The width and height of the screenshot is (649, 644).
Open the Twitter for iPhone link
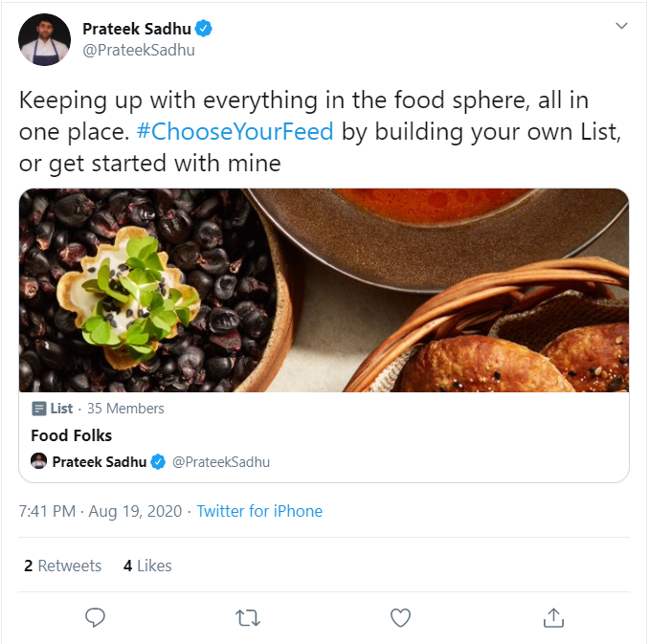pos(259,511)
